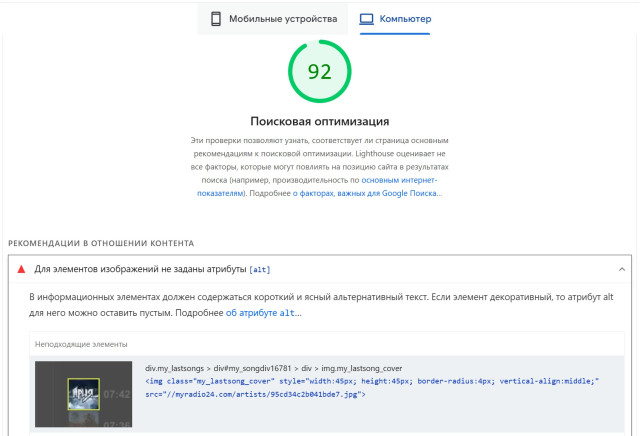Click the failing element screenshot thumbnail

(83, 395)
